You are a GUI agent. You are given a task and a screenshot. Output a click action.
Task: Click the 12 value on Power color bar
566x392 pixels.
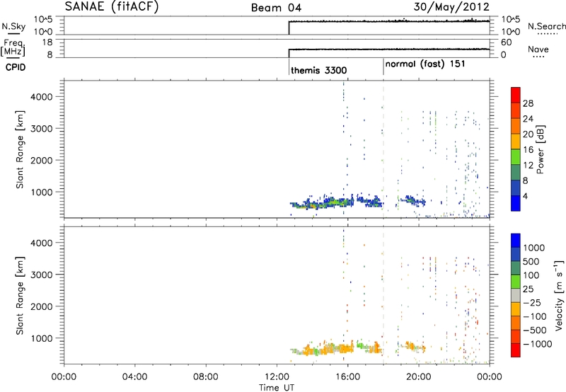(x=528, y=166)
